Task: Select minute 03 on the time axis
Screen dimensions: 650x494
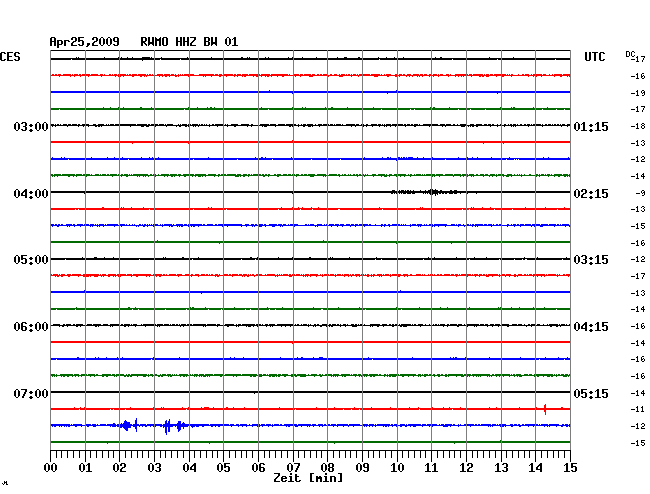Action: tap(155, 467)
